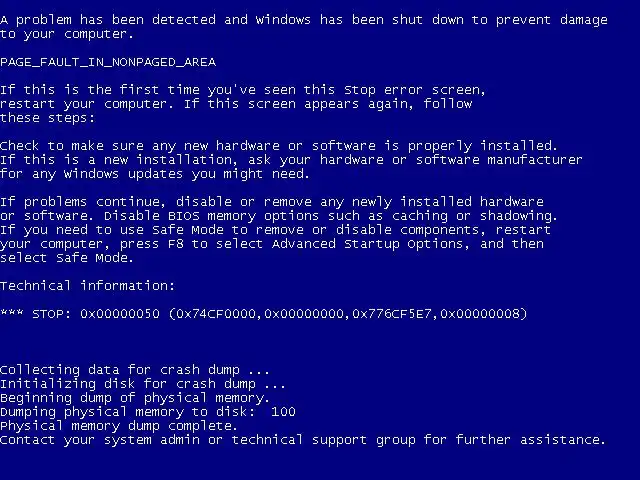Click 'Physical memory dump complete' line

pos(118,426)
